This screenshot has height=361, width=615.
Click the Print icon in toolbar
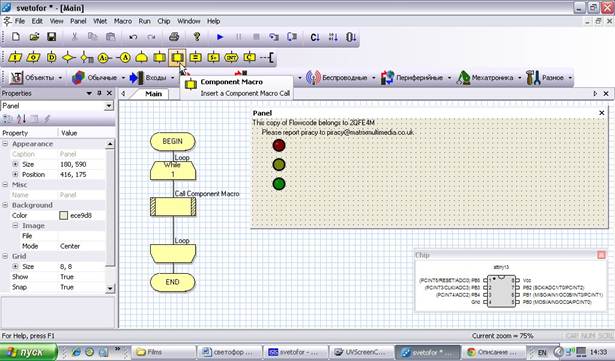click(174, 37)
